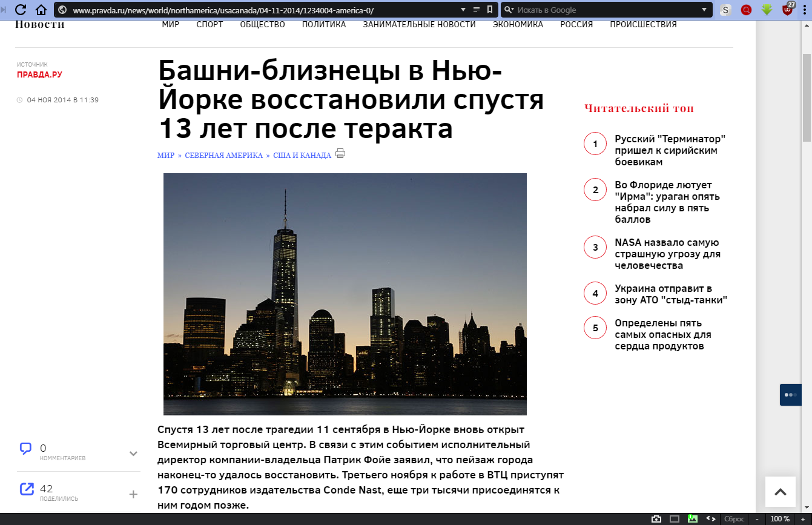Screen dimensions: 812x525
Task: Click the share arrow icon with 42
Action: pos(27,489)
